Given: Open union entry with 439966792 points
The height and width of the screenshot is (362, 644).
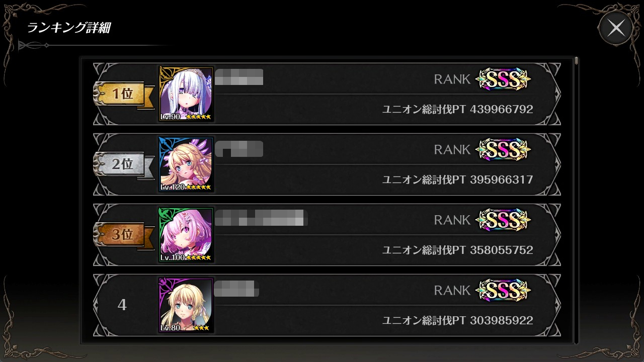Looking at the screenshot, I should 327,94.
